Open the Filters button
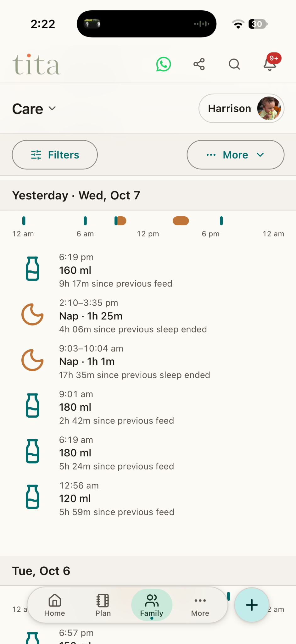296x644 pixels. 55,155
